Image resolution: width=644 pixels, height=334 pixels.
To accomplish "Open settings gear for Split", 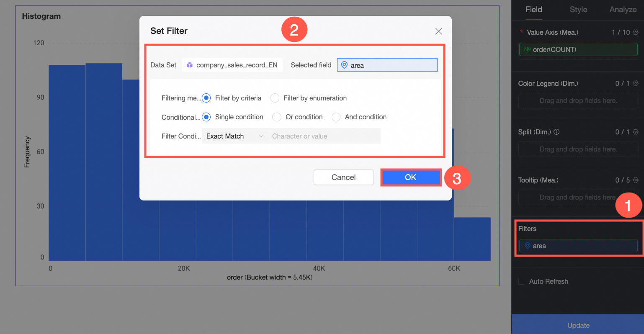I will [x=636, y=132].
